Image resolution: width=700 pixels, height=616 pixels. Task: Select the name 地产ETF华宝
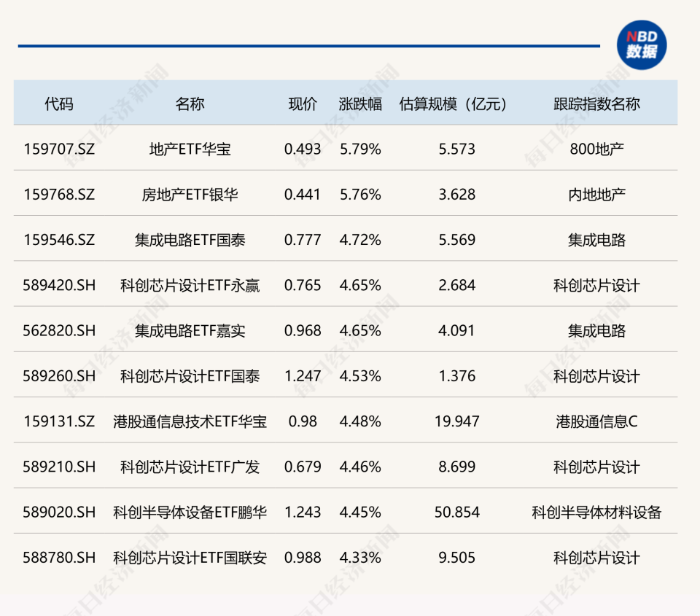[190, 149]
